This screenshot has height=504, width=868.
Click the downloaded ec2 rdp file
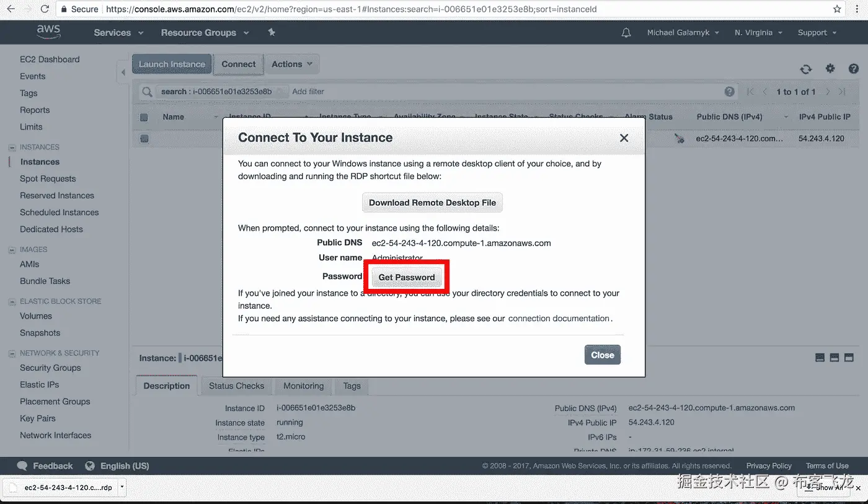click(x=61, y=487)
